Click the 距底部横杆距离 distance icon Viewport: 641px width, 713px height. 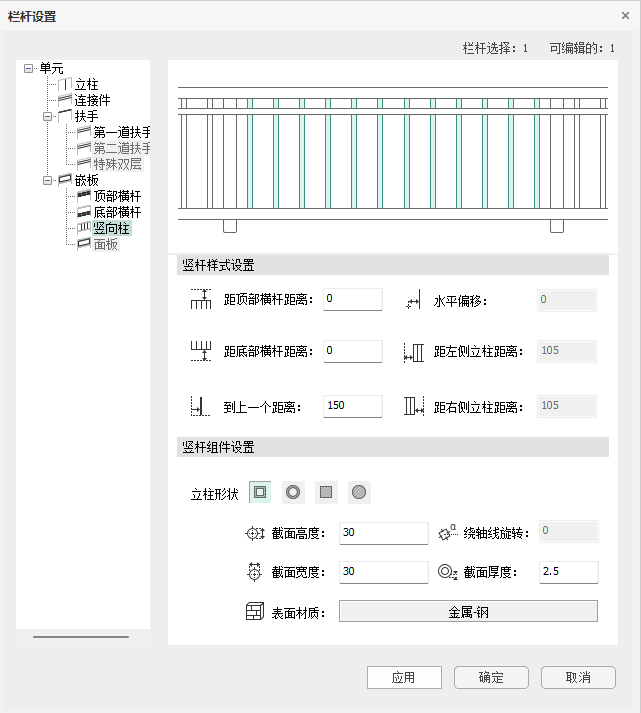click(200, 351)
